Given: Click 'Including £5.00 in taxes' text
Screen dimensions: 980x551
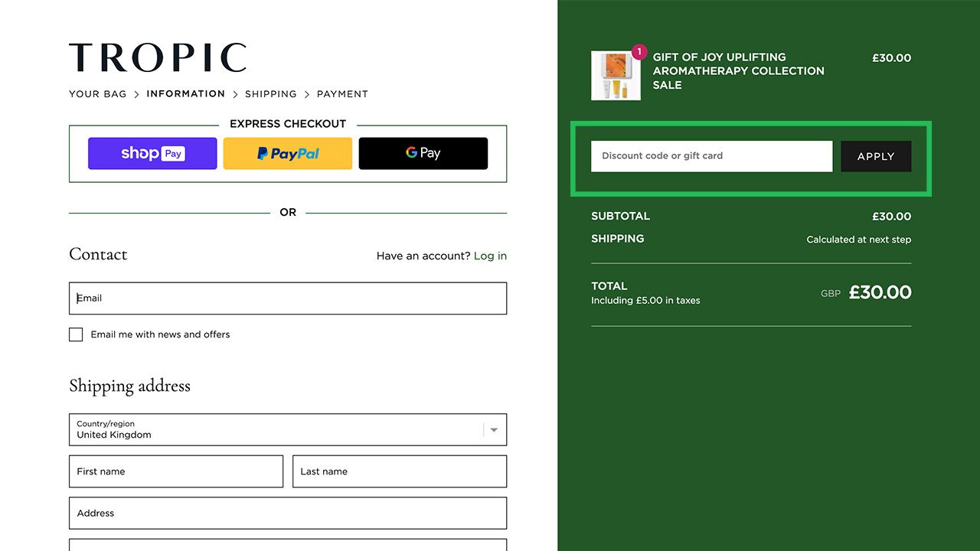Looking at the screenshot, I should (x=645, y=301).
